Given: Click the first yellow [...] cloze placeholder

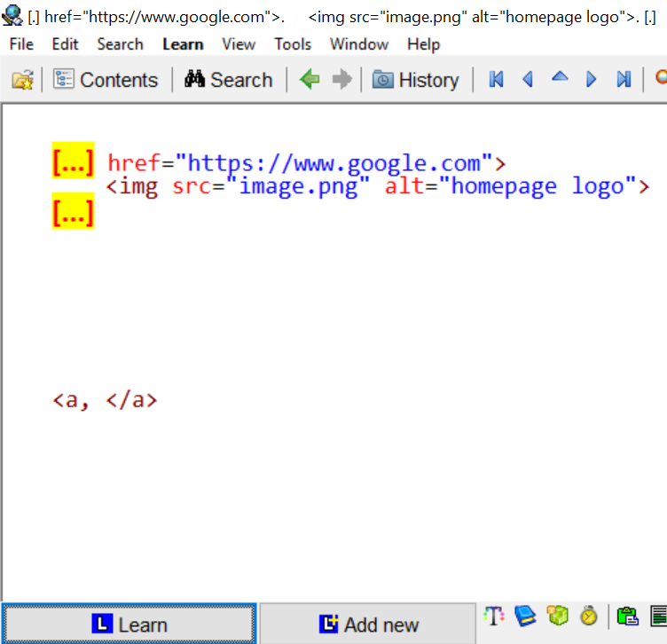Looking at the screenshot, I should pyautogui.click(x=73, y=161).
